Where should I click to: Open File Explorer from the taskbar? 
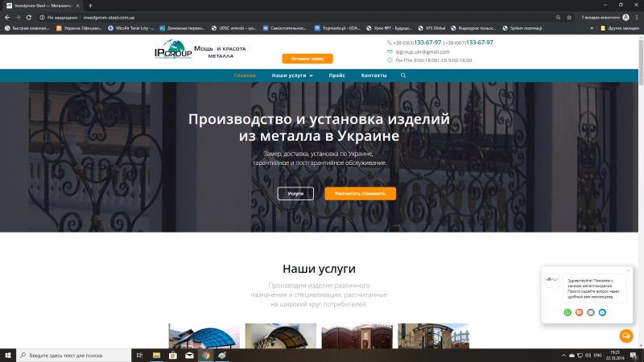[156, 356]
